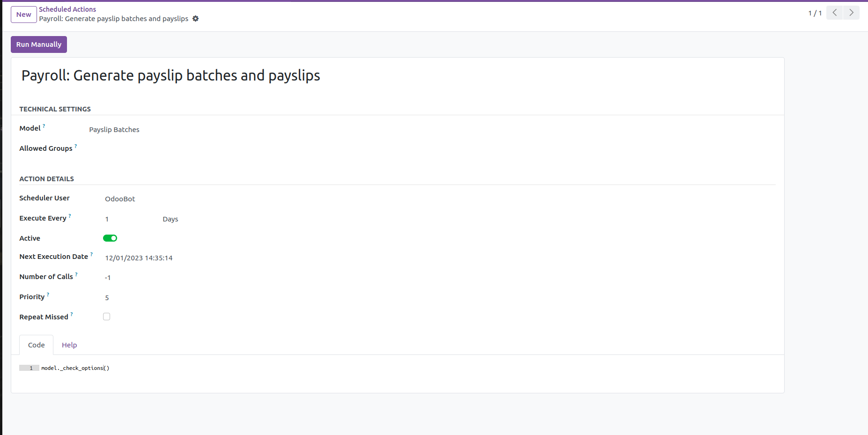
Task: Click the gear icon beside the record title
Action: tap(196, 19)
